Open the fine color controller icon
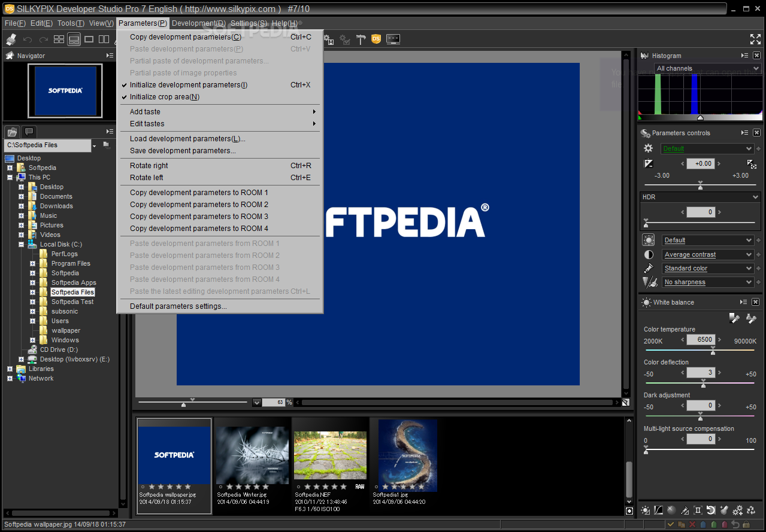Screen dimensions: 766x532 point(685,510)
